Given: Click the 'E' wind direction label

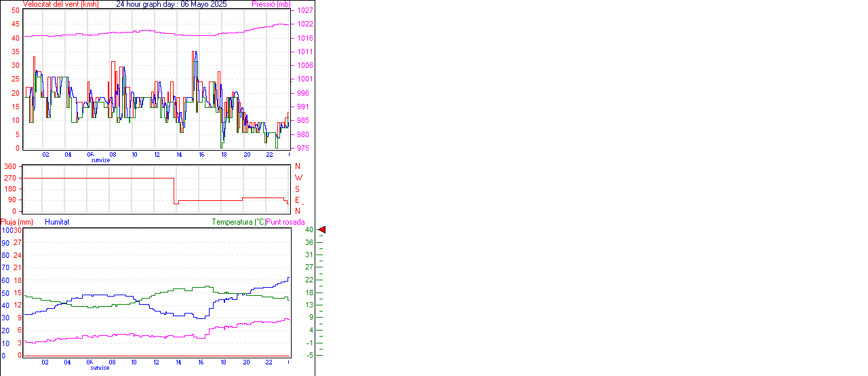Looking at the screenshot, I should click(297, 200).
